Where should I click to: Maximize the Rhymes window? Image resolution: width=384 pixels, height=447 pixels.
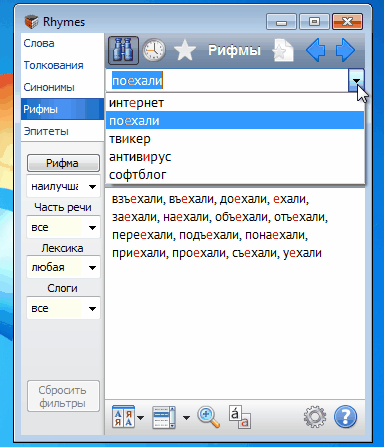click(314, 22)
